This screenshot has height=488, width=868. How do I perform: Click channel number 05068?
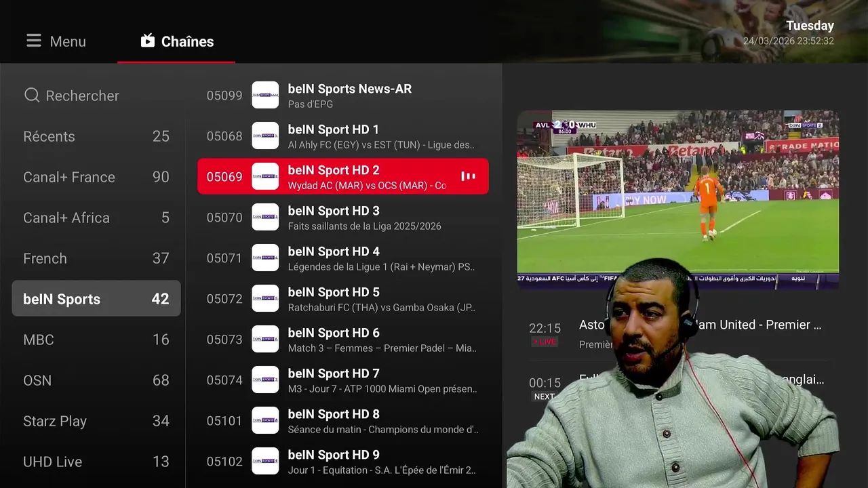[x=224, y=136]
